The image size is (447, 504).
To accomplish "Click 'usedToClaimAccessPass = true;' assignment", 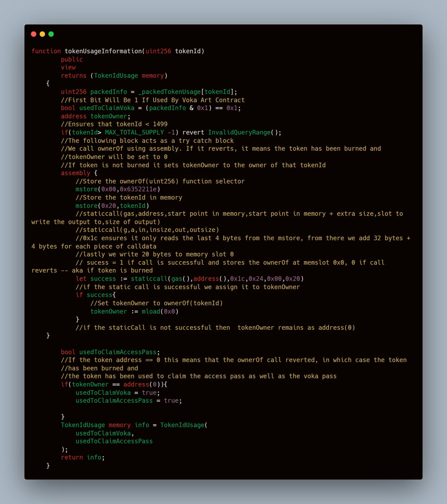I will 129,401.
